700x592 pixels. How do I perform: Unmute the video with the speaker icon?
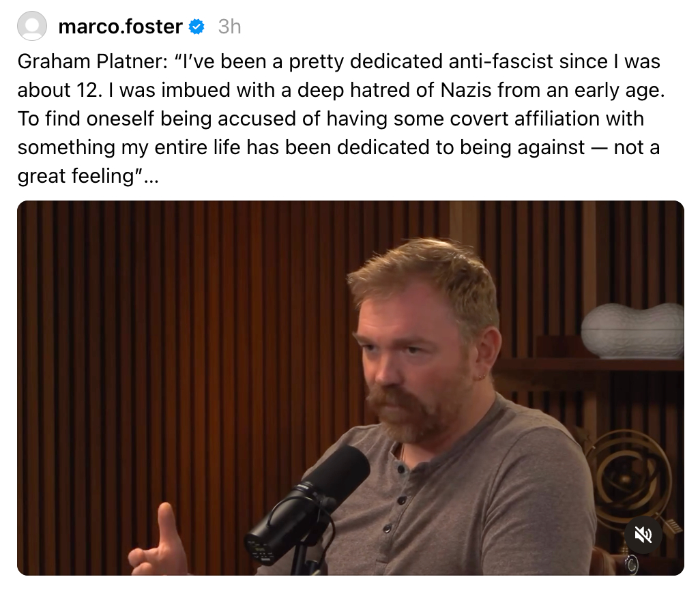[x=643, y=535]
